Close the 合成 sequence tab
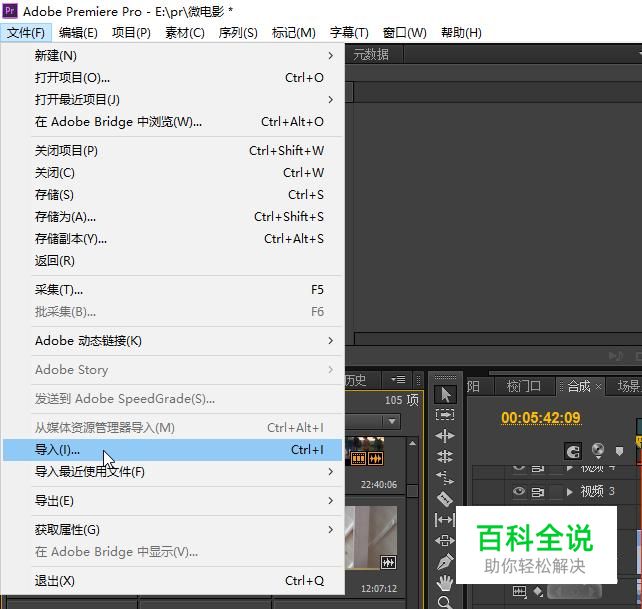The image size is (642, 609). (598, 386)
